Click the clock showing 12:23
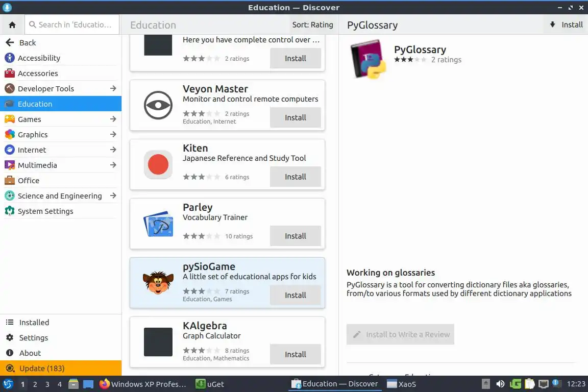Screen dimensions: 588x392 (576, 384)
